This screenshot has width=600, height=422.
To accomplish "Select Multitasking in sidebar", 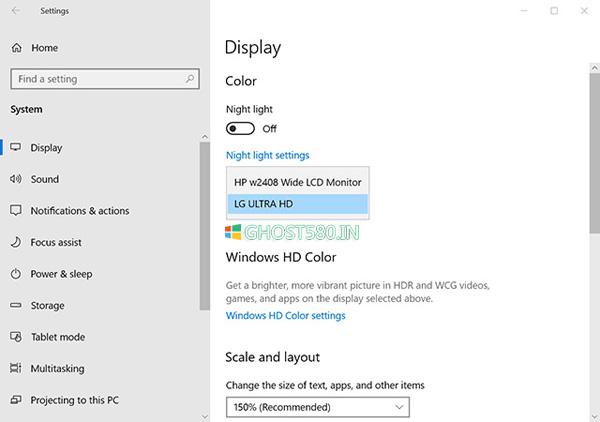I will [57, 368].
